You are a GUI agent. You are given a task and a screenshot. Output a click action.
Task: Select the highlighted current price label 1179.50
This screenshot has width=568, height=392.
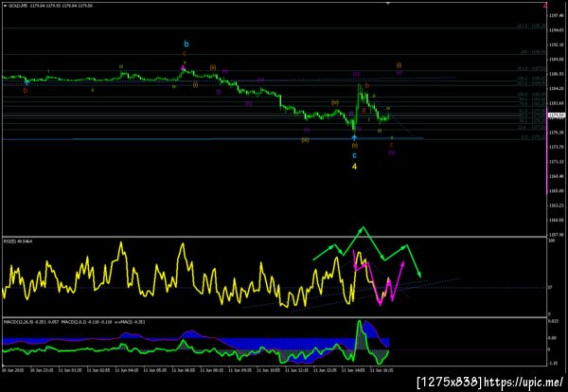click(x=557, y=116)
